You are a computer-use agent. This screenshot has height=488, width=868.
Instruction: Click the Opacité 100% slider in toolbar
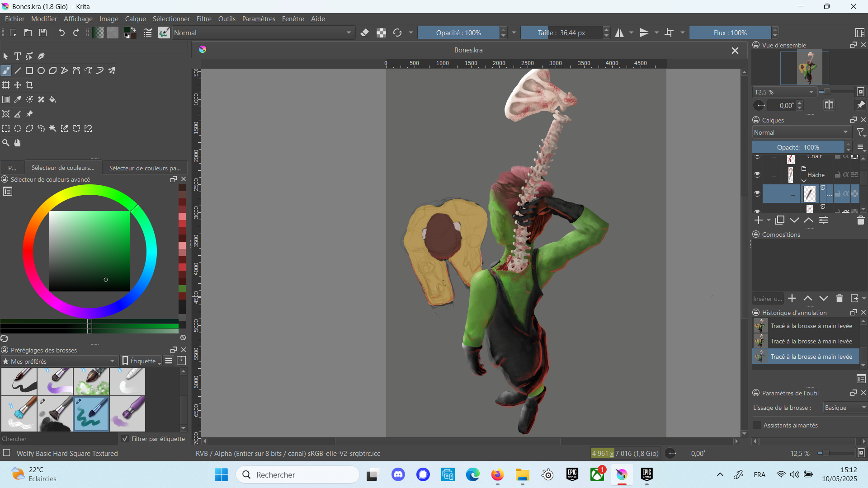point(458,33)
